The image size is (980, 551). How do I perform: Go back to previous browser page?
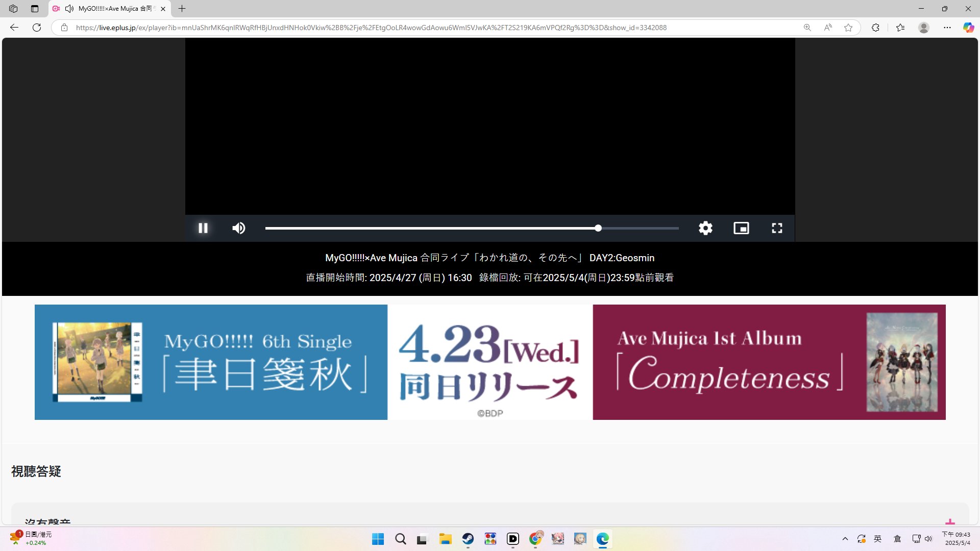pyautogui.click(x=14, y=28)
